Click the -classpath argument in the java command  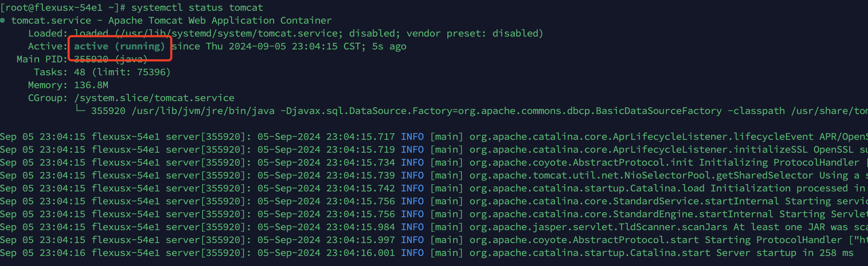[756, 111]
